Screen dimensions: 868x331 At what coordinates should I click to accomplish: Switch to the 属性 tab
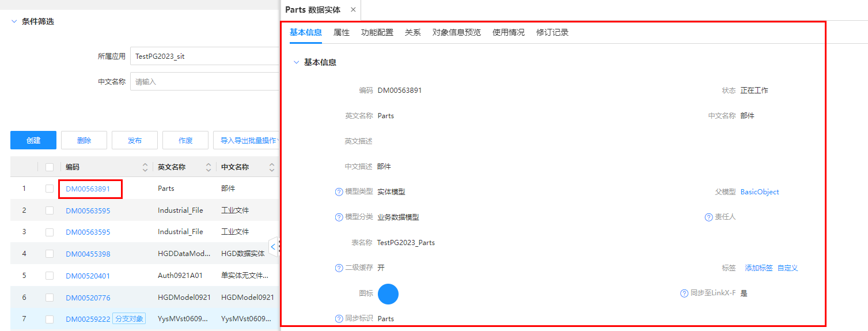tap(342, 32)
